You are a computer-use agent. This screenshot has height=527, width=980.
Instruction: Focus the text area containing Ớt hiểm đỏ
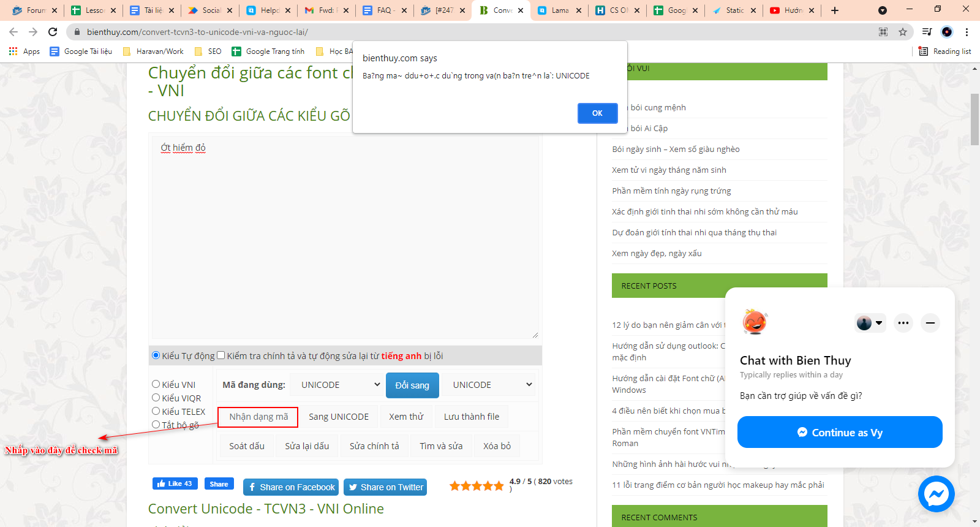[345, 237]
